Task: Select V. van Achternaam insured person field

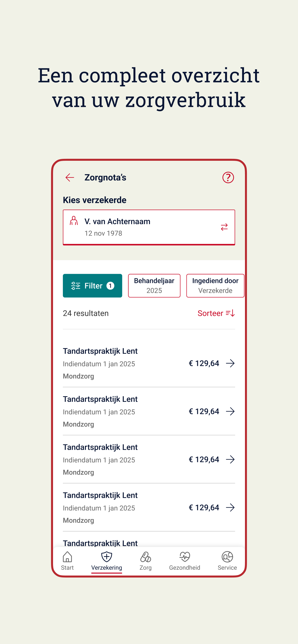Action: point(149,227)
